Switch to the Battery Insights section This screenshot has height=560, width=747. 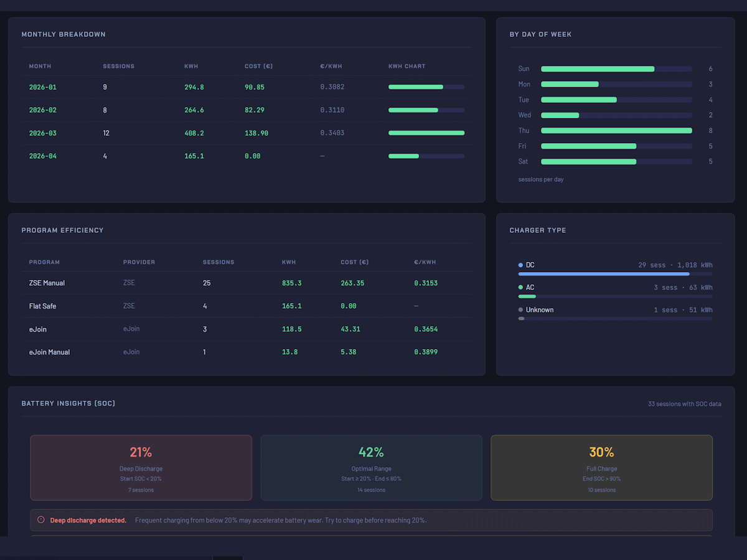(x=68, y=403)
